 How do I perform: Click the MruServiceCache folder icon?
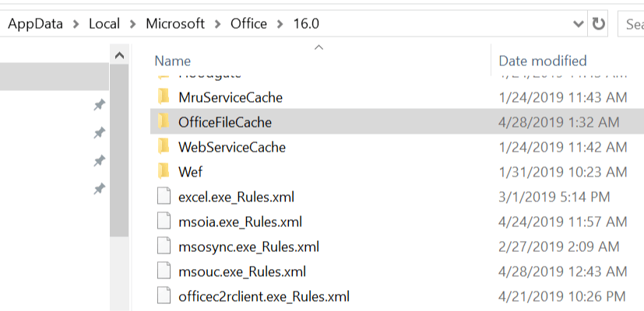(164, 97)
